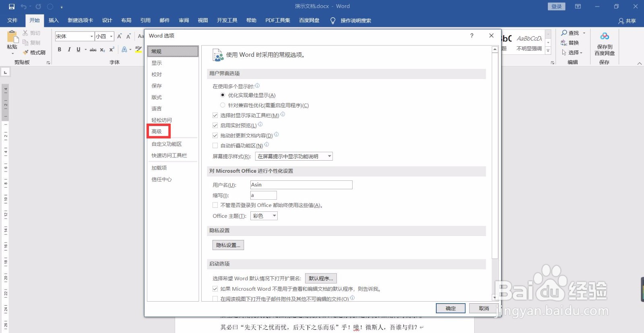Screen dimensions: 644x333
Task: Click the ribbon display options icon
Action: 578,6
